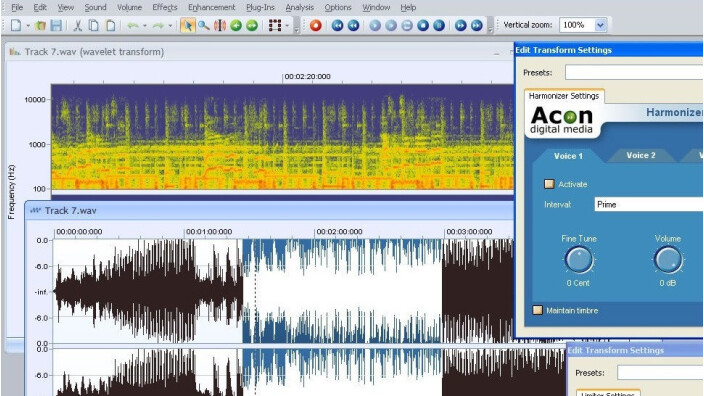Switch to the Voice 2 tab

click(x=641, y=155)
